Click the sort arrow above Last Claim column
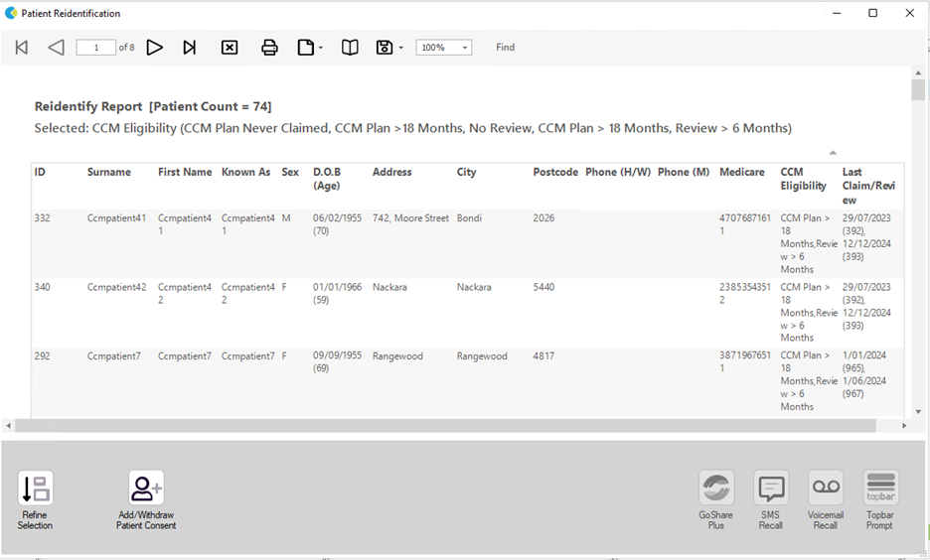The height and width of the screenshot is (560, 930). (833, 153)
